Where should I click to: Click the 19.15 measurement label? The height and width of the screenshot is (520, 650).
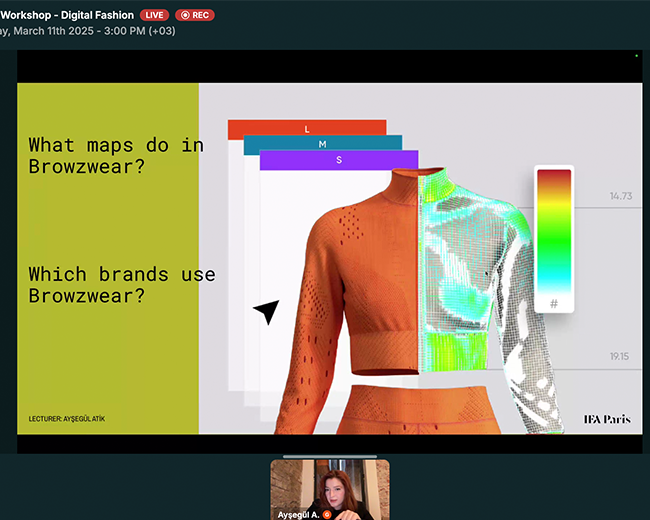point(619,356)
